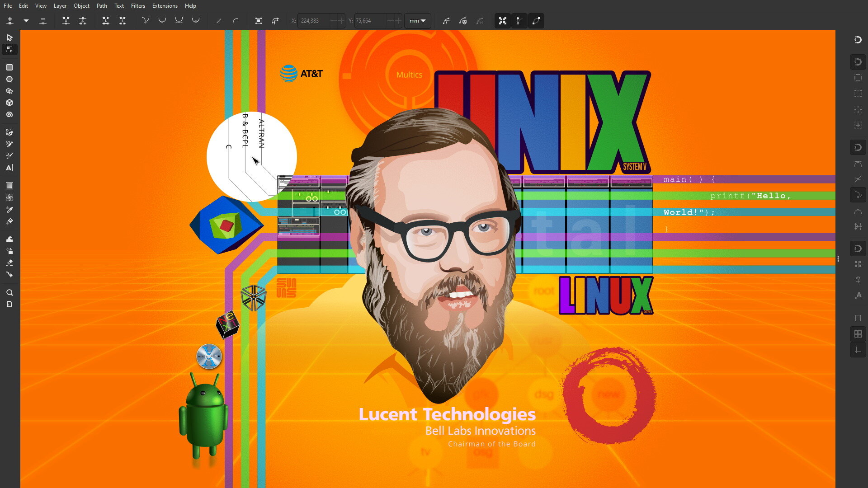The height and width of the screenshot is (488, 868).
Task: Select the Rectangle tool
Action: (x=9, y=67)
